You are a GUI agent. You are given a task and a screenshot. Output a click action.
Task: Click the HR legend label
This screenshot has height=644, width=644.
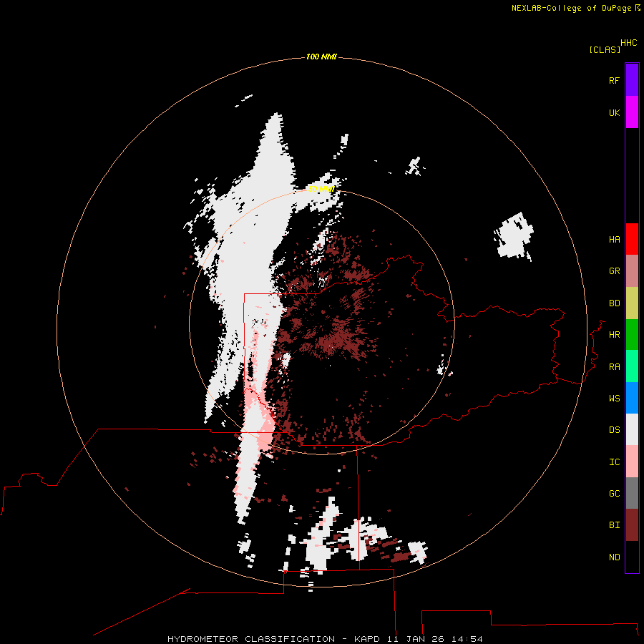coord(614,335)
